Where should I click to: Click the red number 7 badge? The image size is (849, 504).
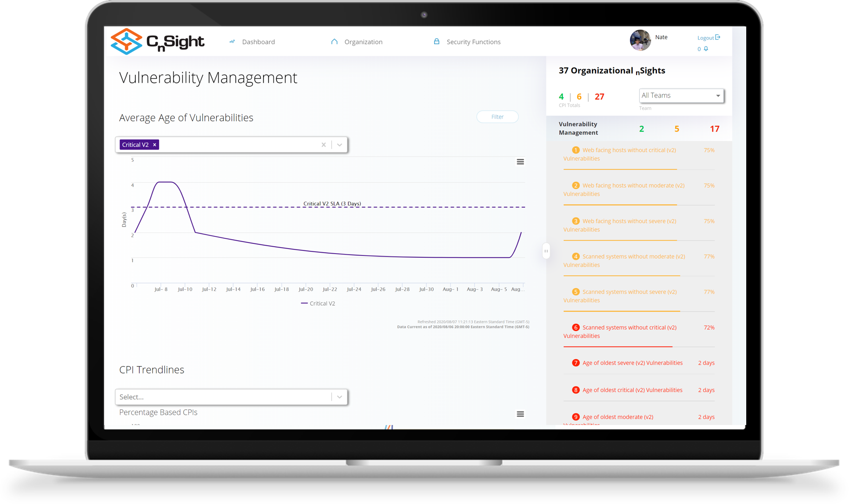coord(576,363)
